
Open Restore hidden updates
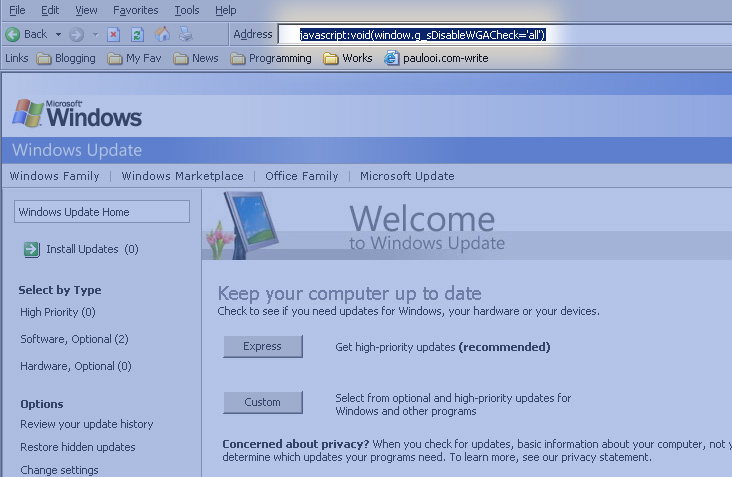coord(78,447)
